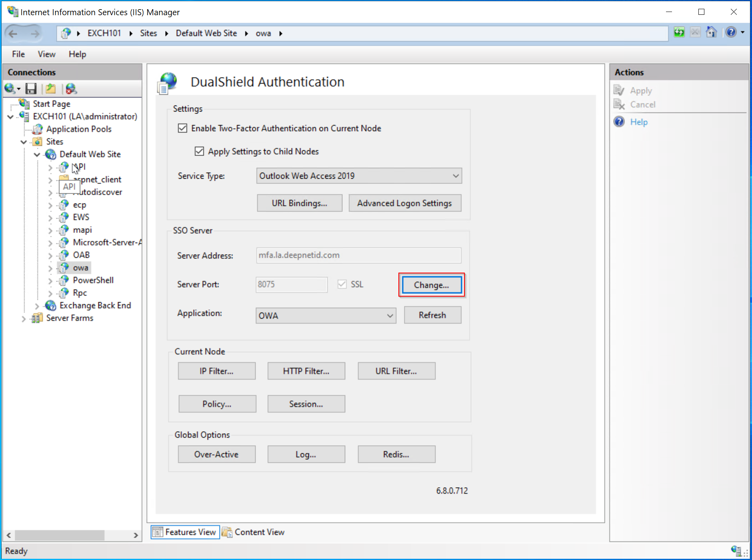The image size is (752, 560).
Task: Click the Server Farms icon in tree
Action: coord(37,318)
